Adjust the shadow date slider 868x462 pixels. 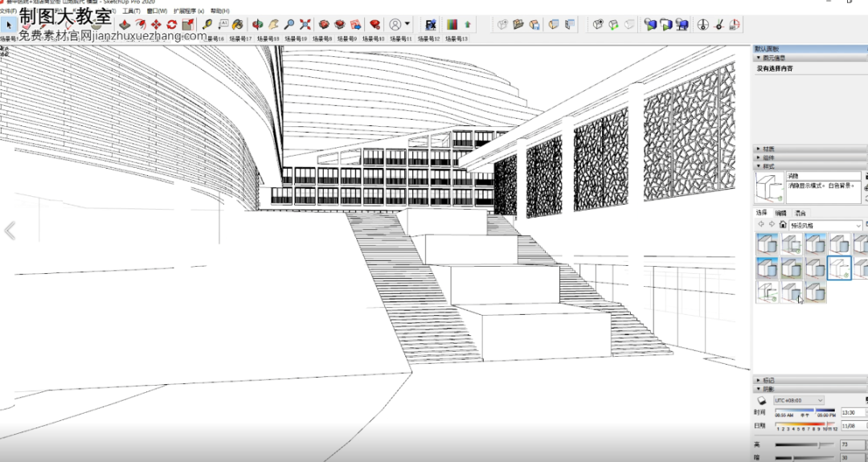click(805, 423)
